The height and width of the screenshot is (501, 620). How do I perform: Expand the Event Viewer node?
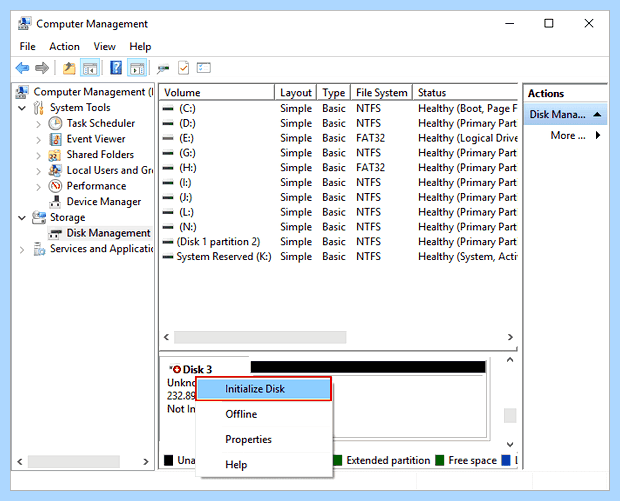pyautogui.click(x=38, y=140)
